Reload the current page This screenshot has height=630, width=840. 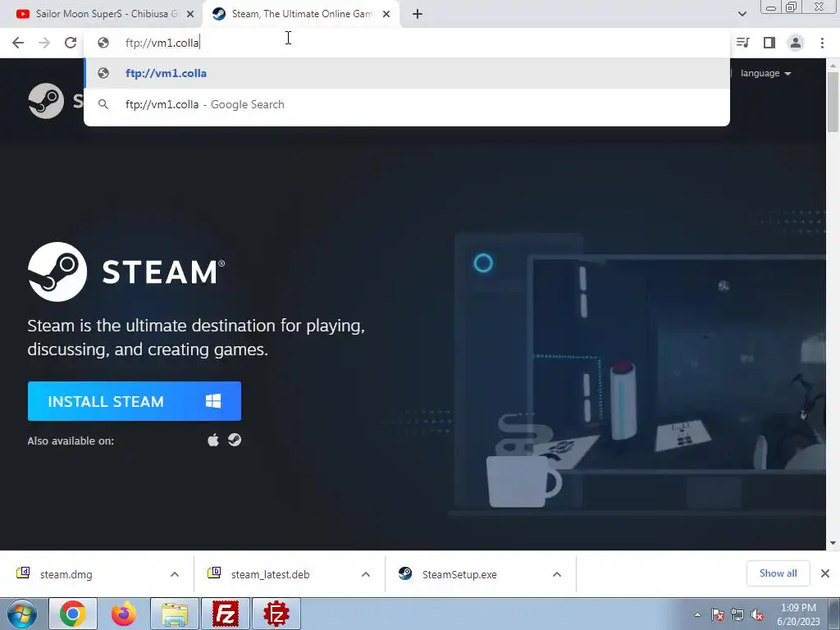click(71, 43)
